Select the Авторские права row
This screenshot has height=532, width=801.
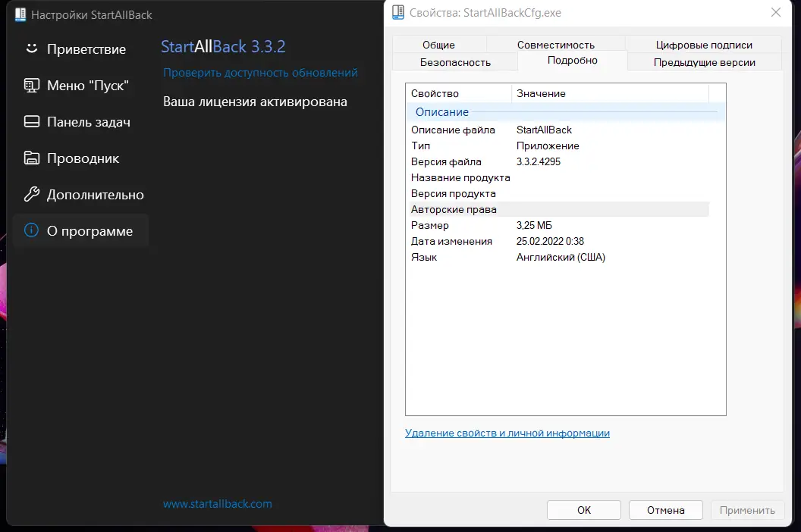point(558,209)
